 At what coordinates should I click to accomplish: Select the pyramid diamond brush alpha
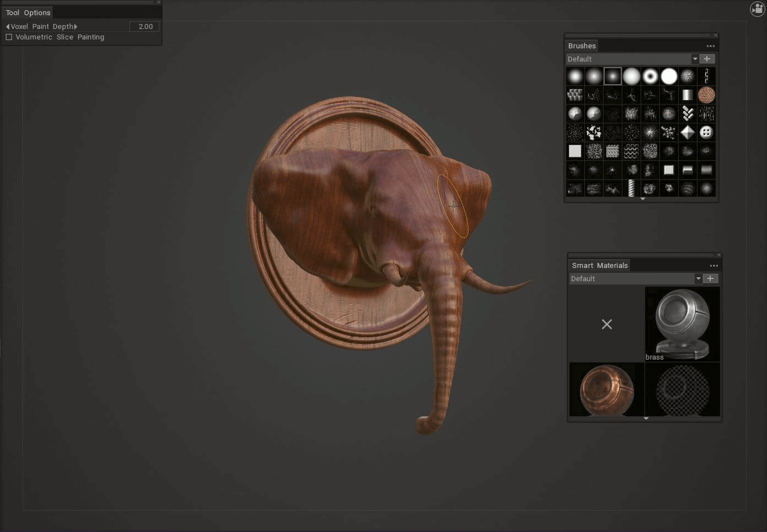pyautogui.click(x=687, y=132)
